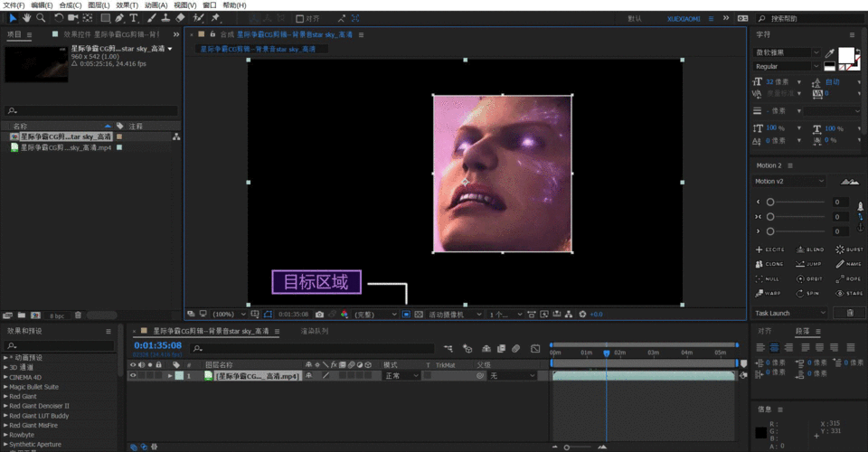
Task: Select the Eraser tool
Action: click(180, 17)
